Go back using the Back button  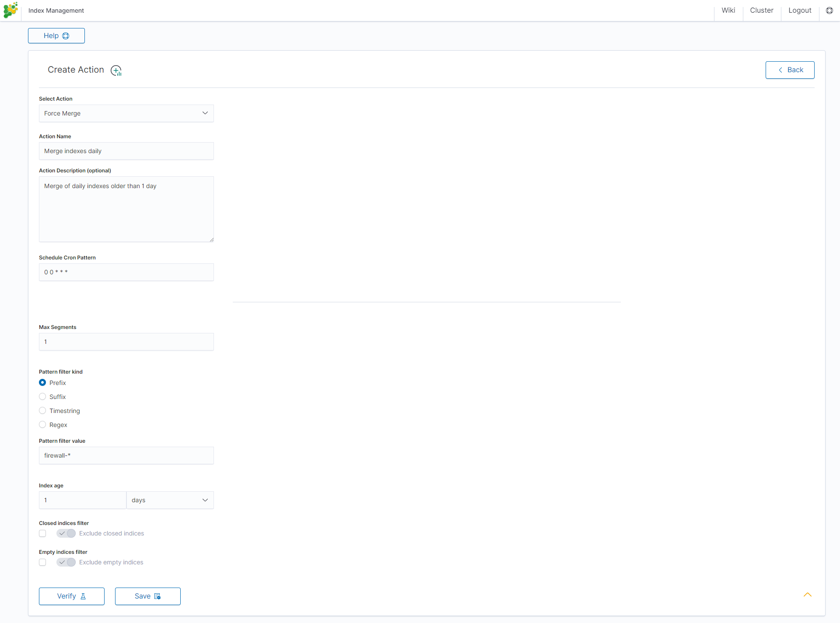coord(790,70)
